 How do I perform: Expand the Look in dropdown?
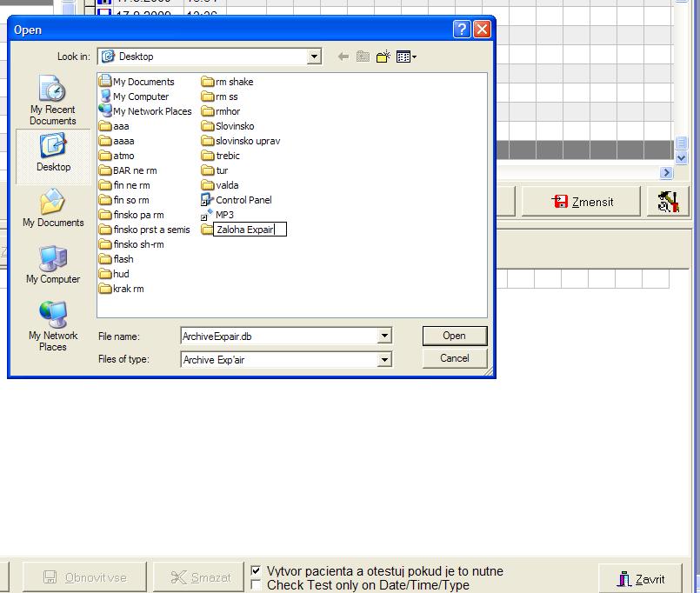point(314,57)
